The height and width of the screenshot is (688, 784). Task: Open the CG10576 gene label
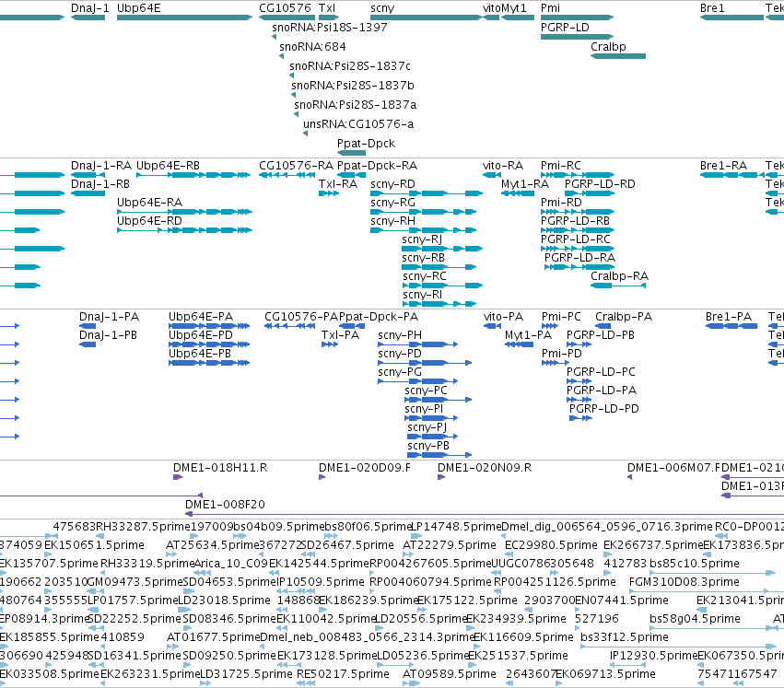click(x=285, y=8)
